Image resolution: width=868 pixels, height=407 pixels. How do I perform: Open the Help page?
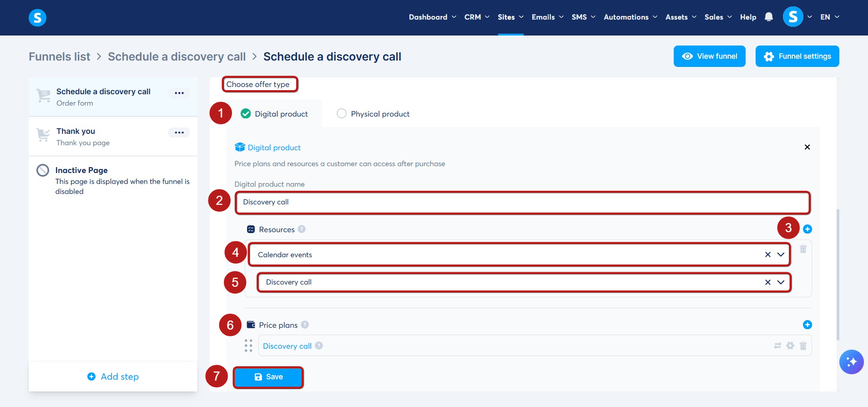tap(748, 17)
